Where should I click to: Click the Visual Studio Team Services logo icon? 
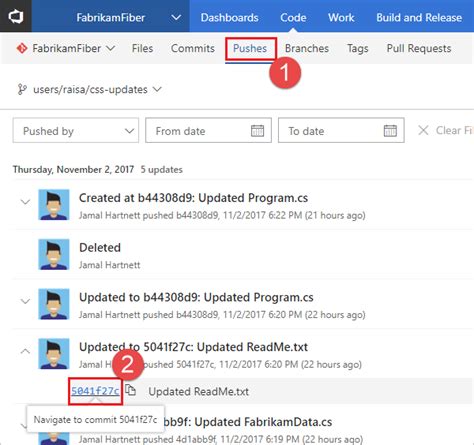click(15, 17)
